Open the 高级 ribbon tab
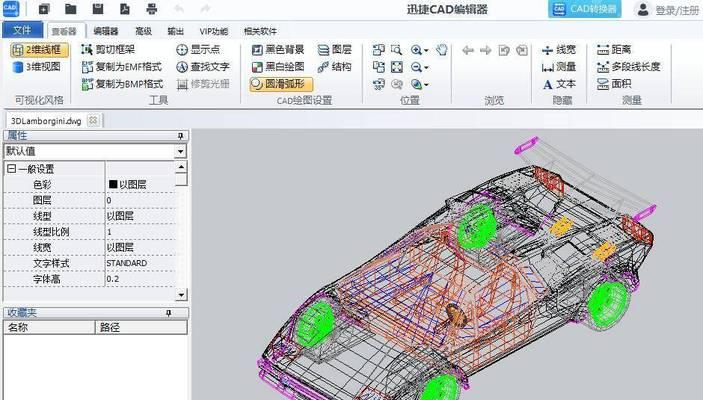Viewport: 703px width, 400px height. [x=143, y=31]
